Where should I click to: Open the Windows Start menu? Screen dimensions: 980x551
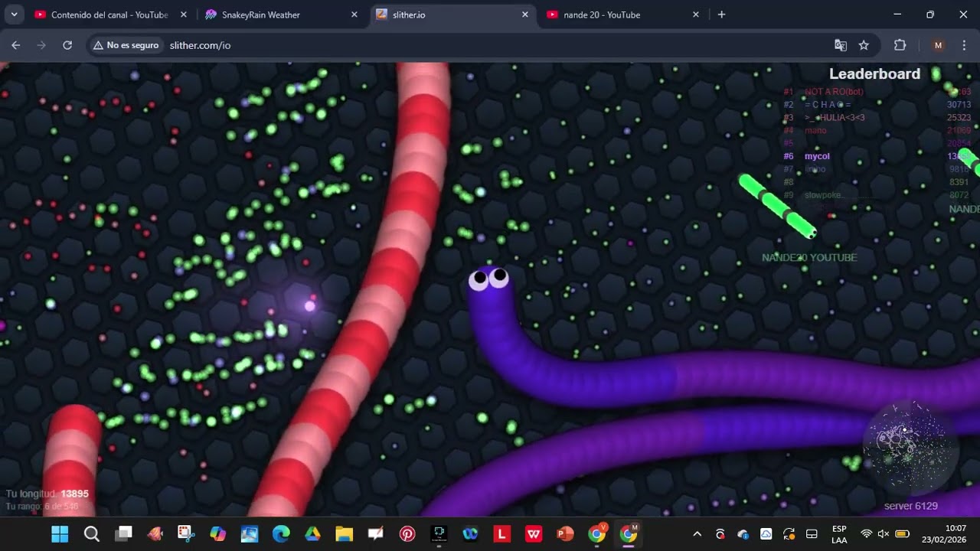(60, 534)
